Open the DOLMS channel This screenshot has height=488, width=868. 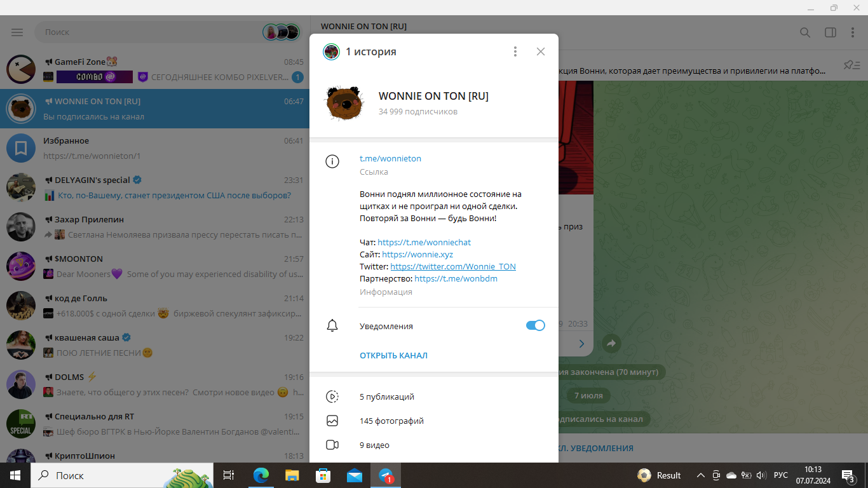pos(155,384)
